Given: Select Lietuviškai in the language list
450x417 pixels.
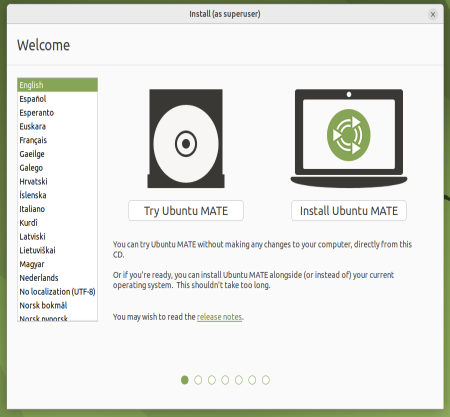Looking at the screenshot, I should pyautogui.click(x=57, y=250).
